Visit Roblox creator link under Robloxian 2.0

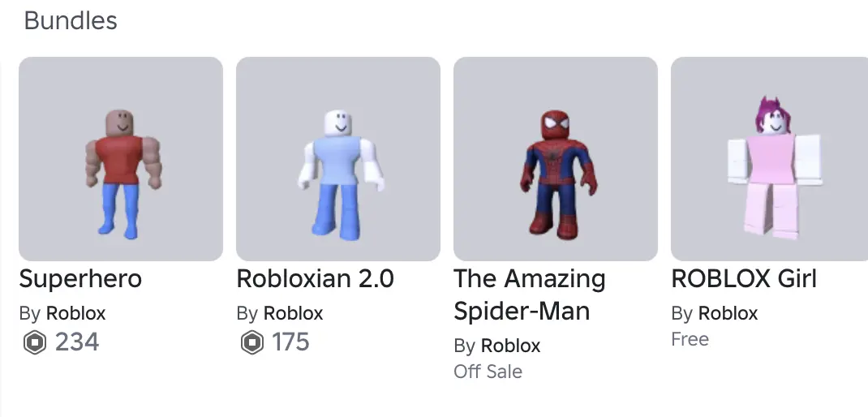[x=294, y=314]
